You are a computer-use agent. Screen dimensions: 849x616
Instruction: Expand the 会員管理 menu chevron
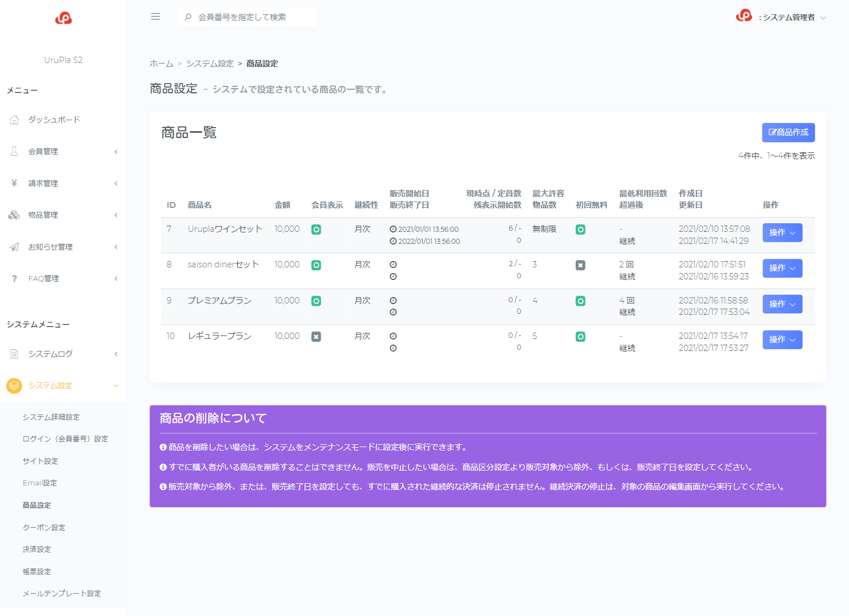pos(116,152)
